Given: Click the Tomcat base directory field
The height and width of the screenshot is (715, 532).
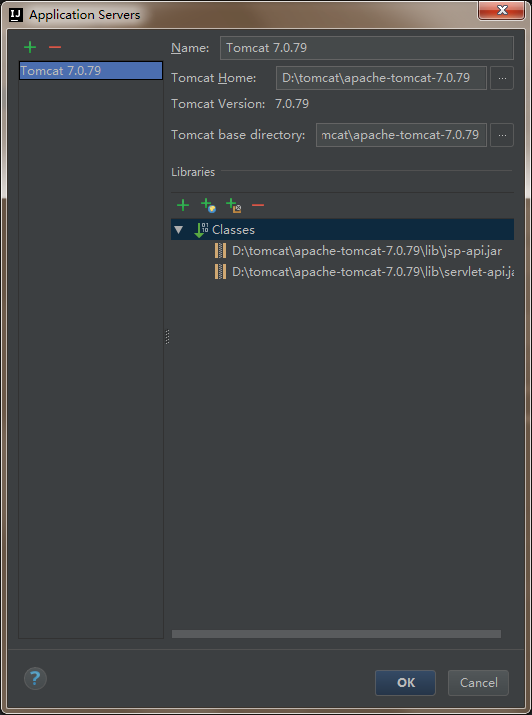Looking at the screenshot, I should pyautogui.click(x=401, y=135).
